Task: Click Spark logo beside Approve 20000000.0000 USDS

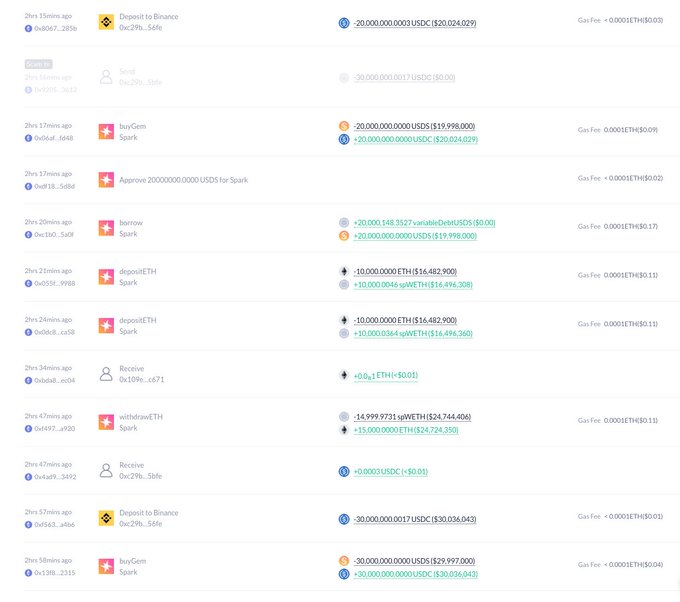Action: (x=106, y=180)
